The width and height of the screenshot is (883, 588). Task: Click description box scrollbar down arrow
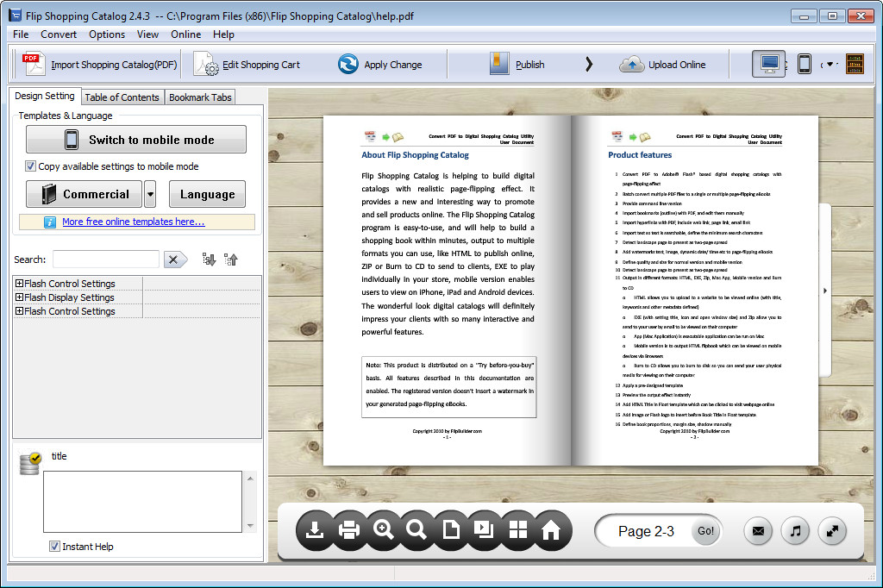(250, 525)
